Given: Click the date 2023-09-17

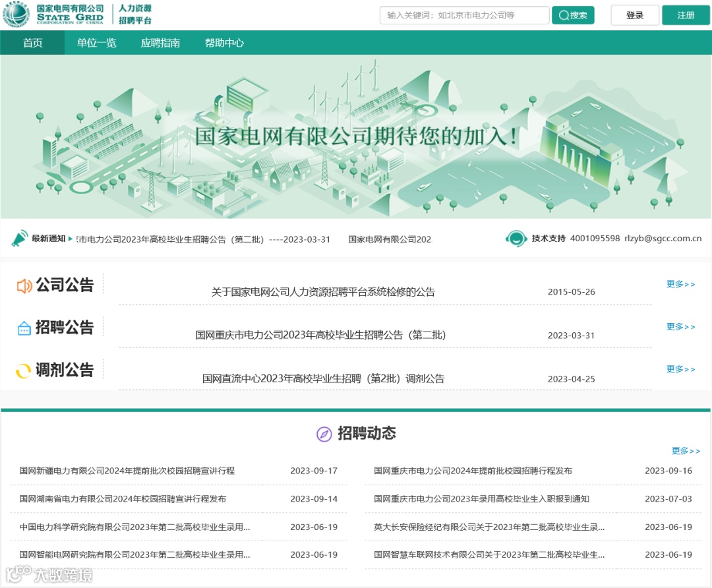Looking at the screenshot, I should tap(314, 471).
